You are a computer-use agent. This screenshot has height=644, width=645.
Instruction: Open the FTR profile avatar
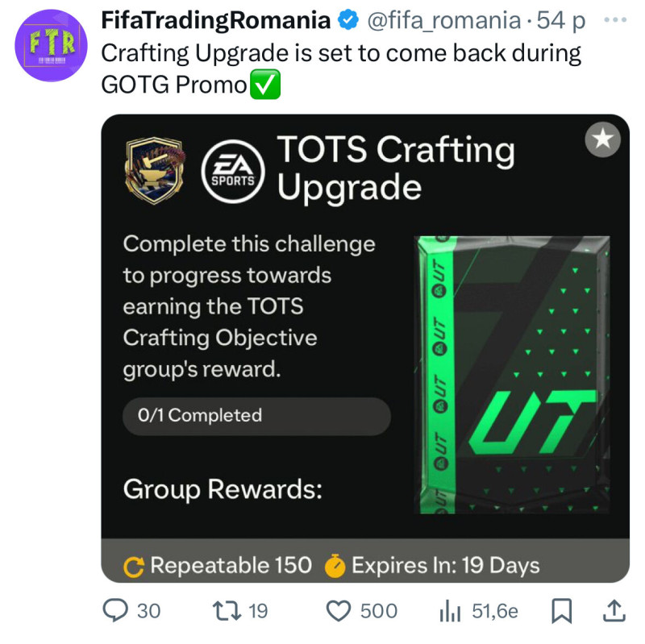52,46
